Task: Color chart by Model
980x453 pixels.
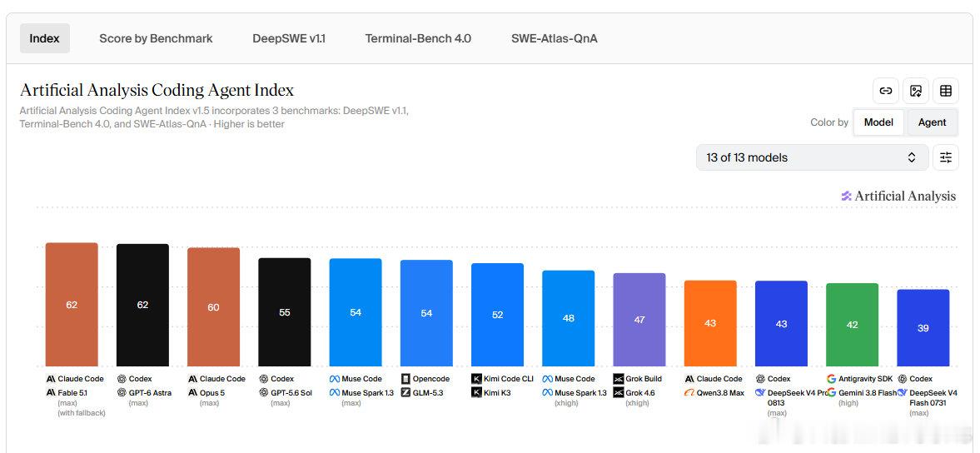Action: tap(878, 122)
